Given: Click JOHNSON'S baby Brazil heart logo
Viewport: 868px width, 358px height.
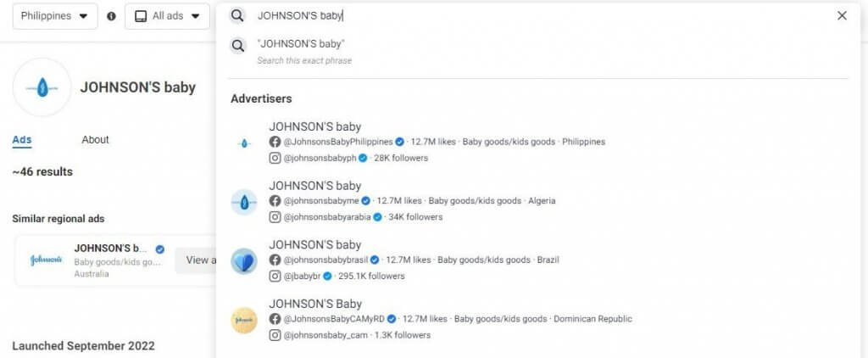Looking at the screenshot, I should click(x=244, y=261).
